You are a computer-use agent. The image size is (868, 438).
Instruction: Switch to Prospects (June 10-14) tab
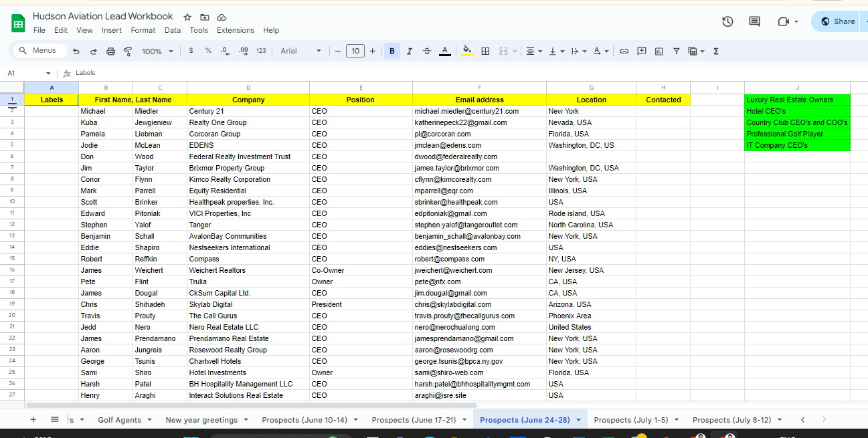click(x=305, y=420)
